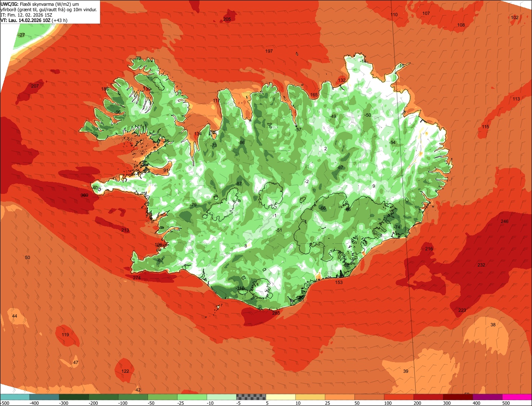Click the map value 102
Viewport: 532px width, 406px height.
point(515,17)
